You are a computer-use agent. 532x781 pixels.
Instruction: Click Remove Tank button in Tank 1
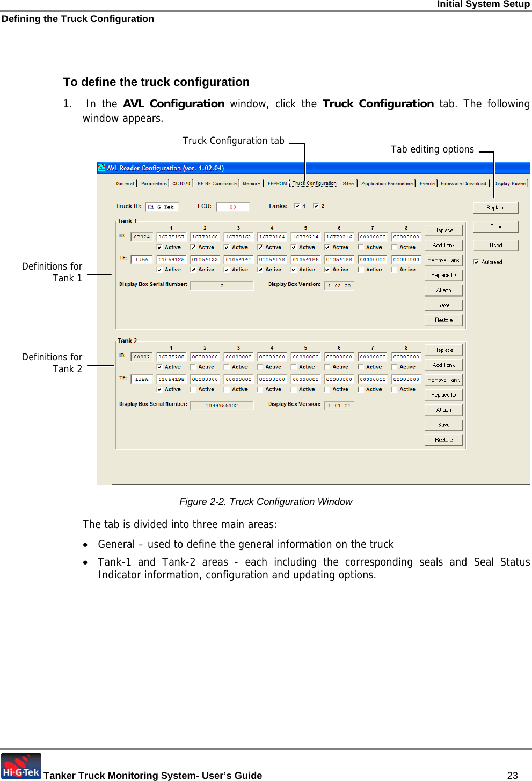click(x=443, y=260)
